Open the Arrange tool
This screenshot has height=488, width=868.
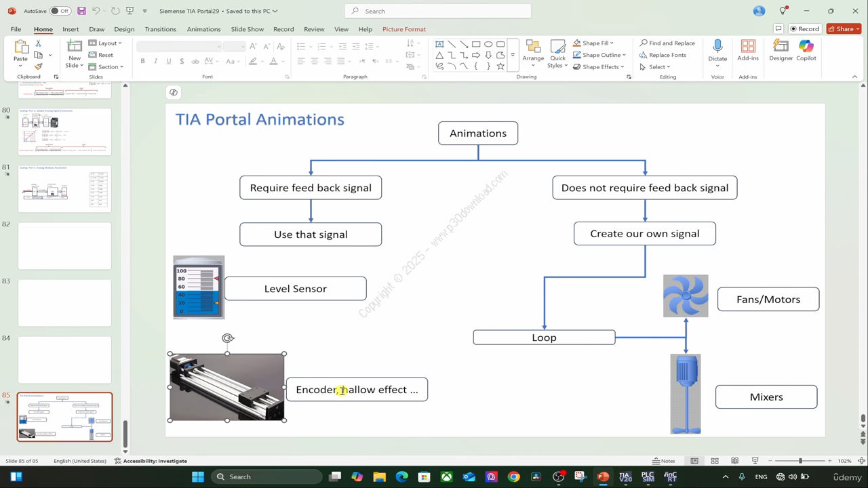click(x=533, y=53)
